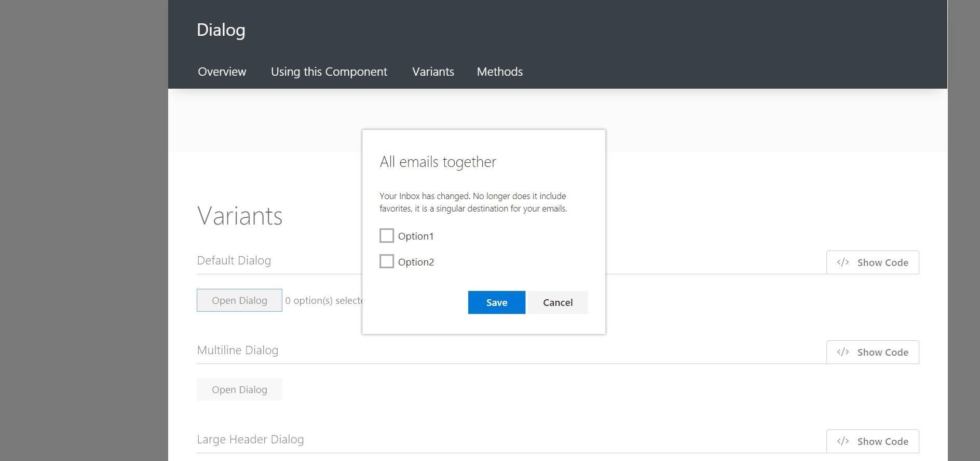Show Code for Multiline Dialog
Image resolution: width=980 pixels, height=461 pixels.
(x=873, y=352)
